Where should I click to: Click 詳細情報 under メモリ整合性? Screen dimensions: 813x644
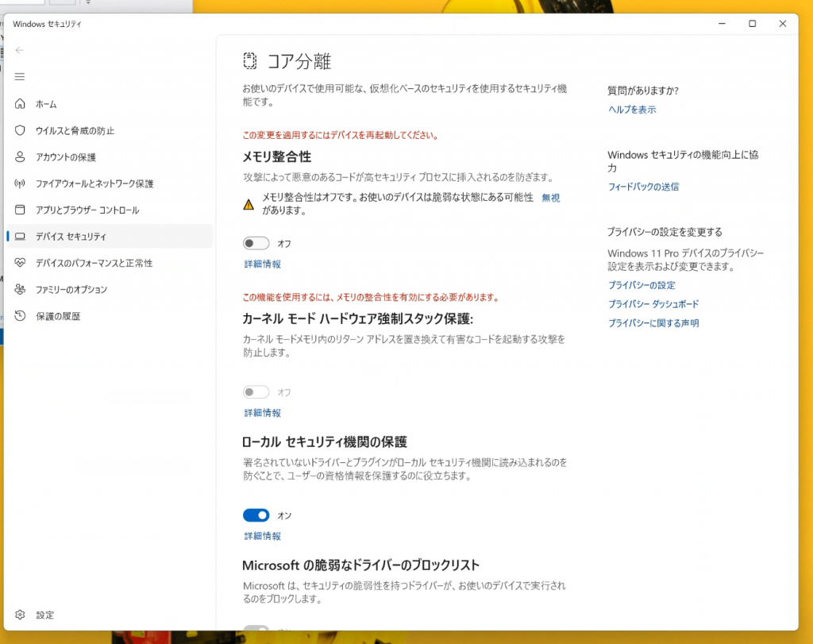pyautogui.click(x=262, y=264)
